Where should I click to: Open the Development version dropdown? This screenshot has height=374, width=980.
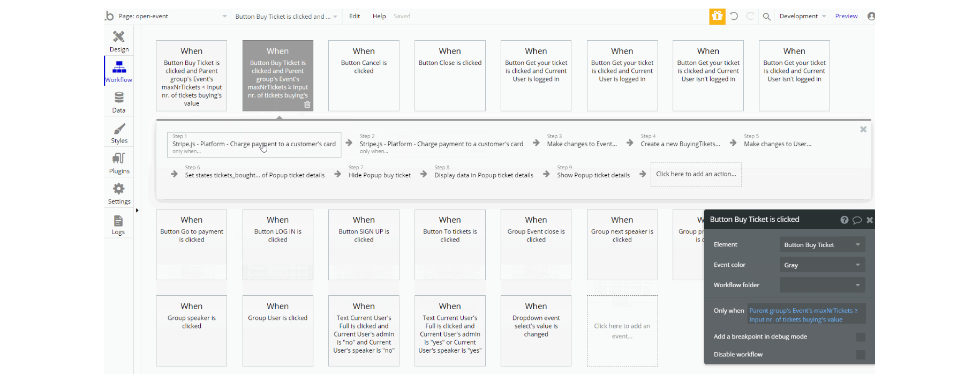tap(803, 16)
